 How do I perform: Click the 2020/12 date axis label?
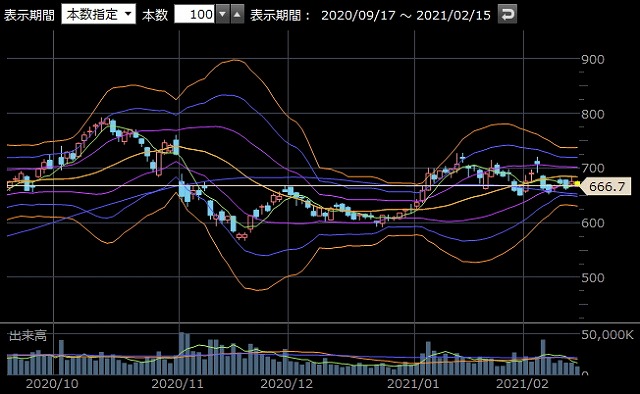pos(287,384)
